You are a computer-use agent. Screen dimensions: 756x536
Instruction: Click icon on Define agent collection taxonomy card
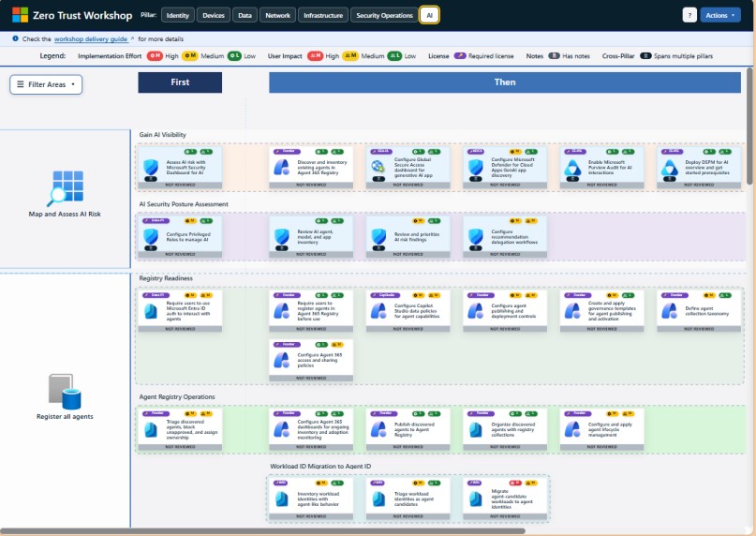[669, 311]
